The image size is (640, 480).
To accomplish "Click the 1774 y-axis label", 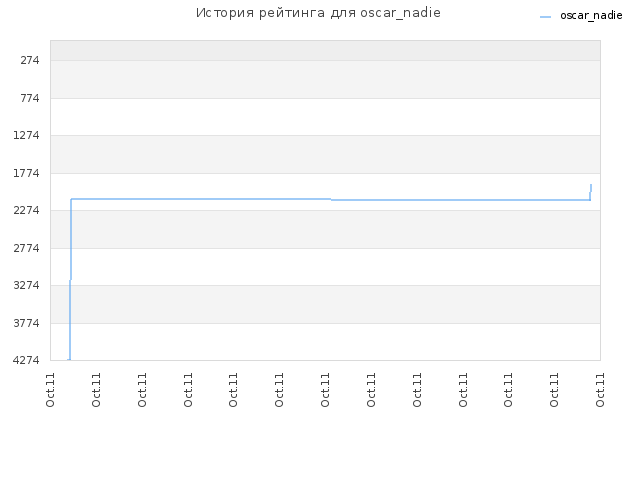I will (x=26, y=173).
